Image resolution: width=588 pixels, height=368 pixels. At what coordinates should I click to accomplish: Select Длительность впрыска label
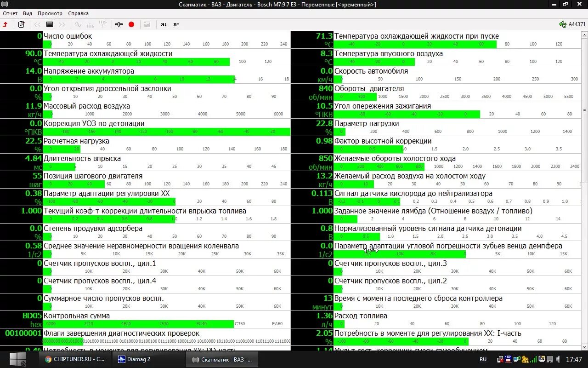[82, 158]
